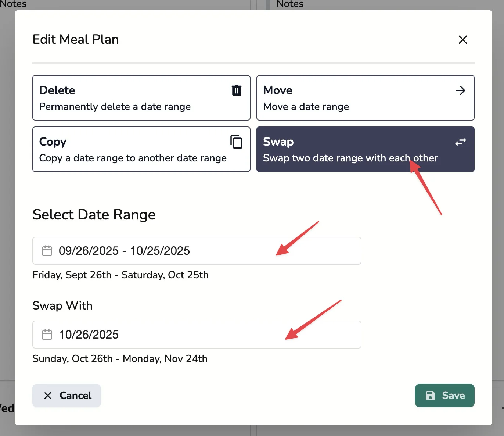This screenshot has height=436, width=504.
Task: Click the Friday Sept 26th date summary text
Action: coord(120,275)
